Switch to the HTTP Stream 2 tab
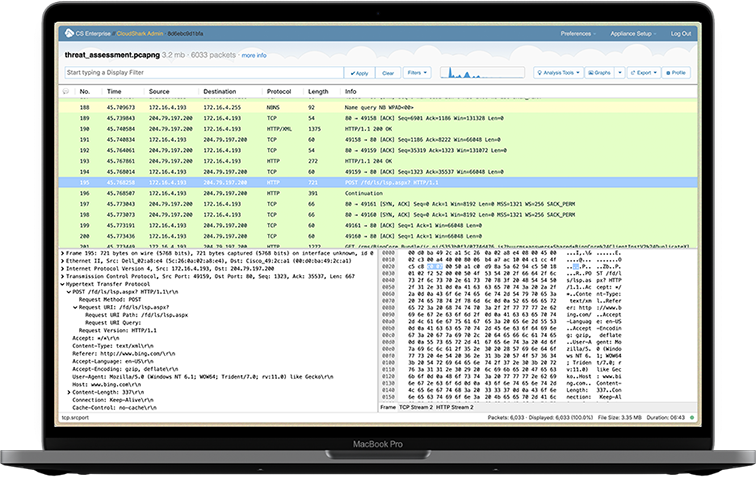 point(454,408)
